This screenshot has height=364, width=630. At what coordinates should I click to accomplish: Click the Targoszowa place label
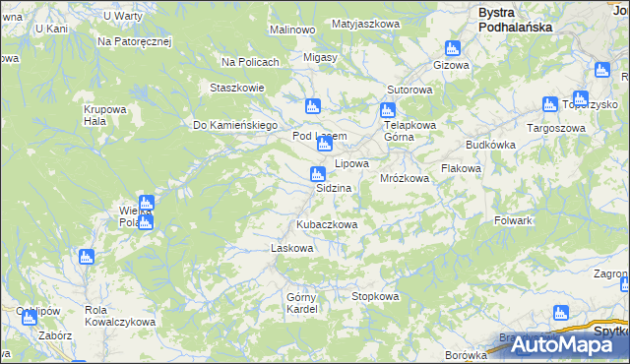coord(556,128)
